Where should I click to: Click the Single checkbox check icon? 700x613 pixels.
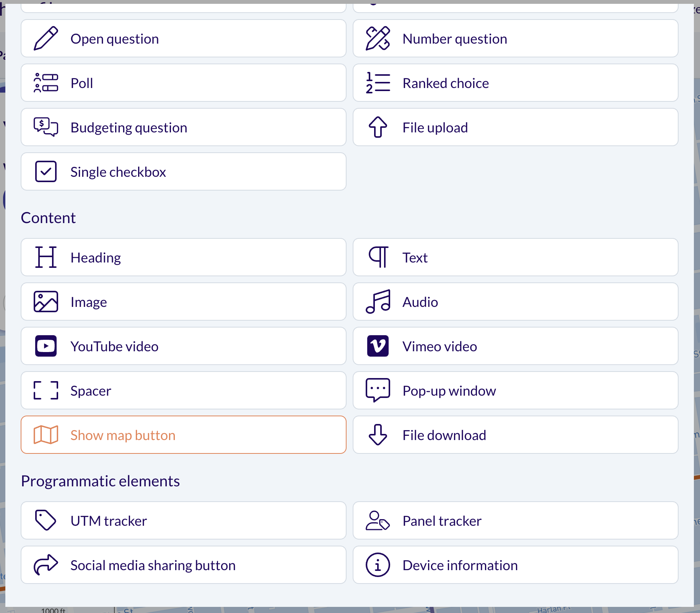click(x=46, y=172)
